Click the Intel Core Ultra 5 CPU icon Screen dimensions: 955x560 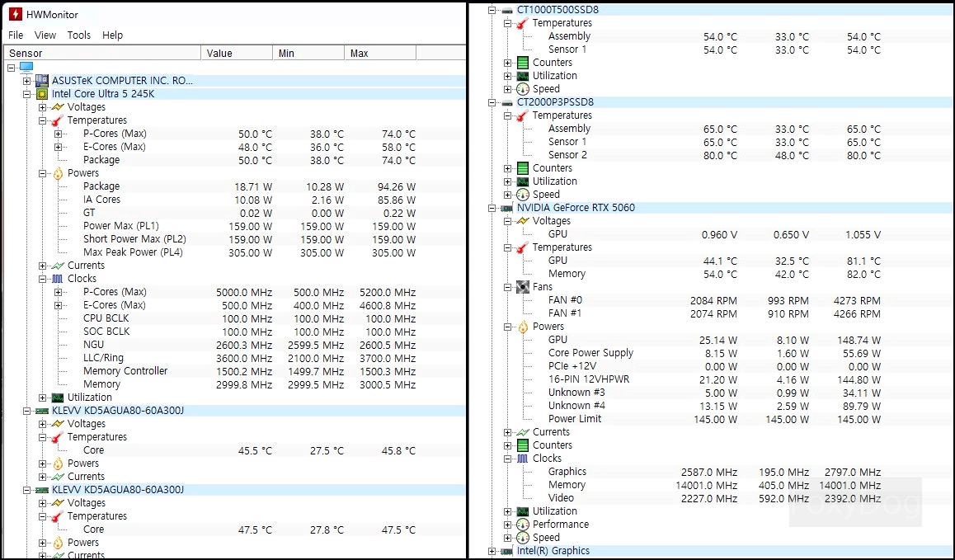click(x=42, y=94)
